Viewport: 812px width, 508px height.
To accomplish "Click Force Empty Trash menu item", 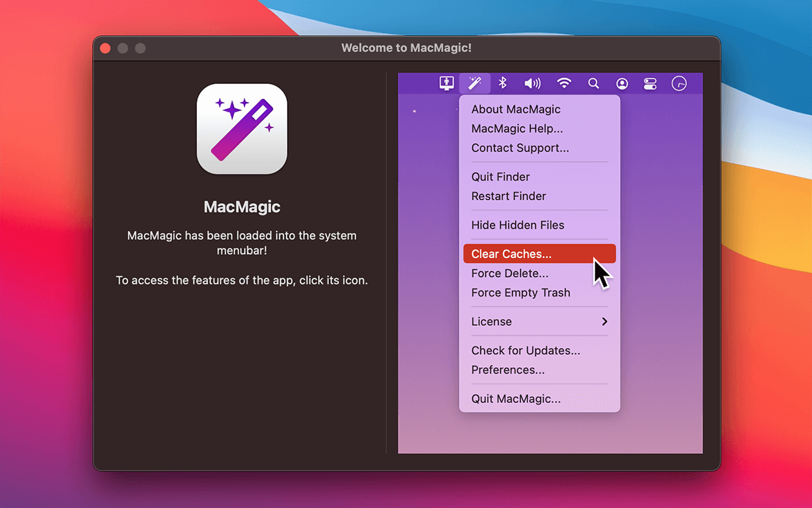I will (521, 293).
